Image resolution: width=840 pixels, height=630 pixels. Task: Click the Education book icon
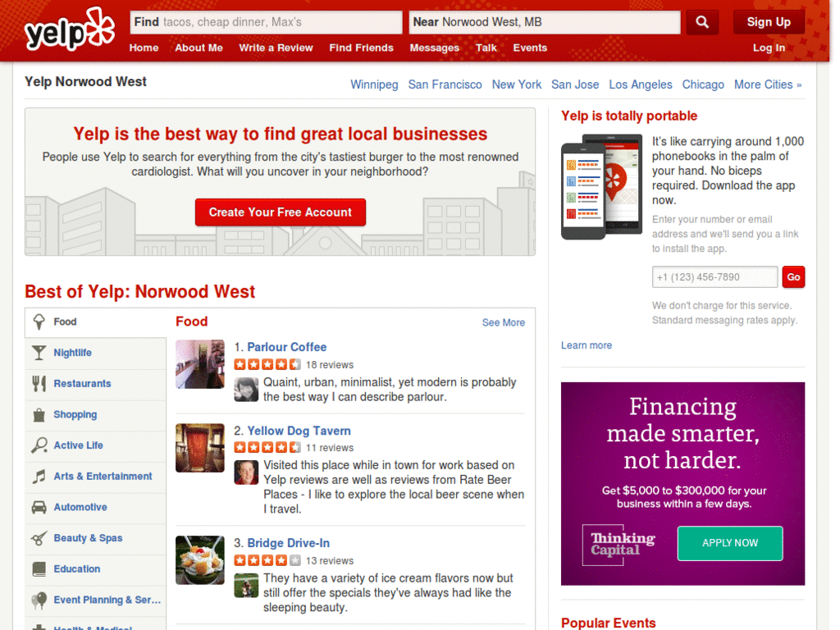pos(39,569)
